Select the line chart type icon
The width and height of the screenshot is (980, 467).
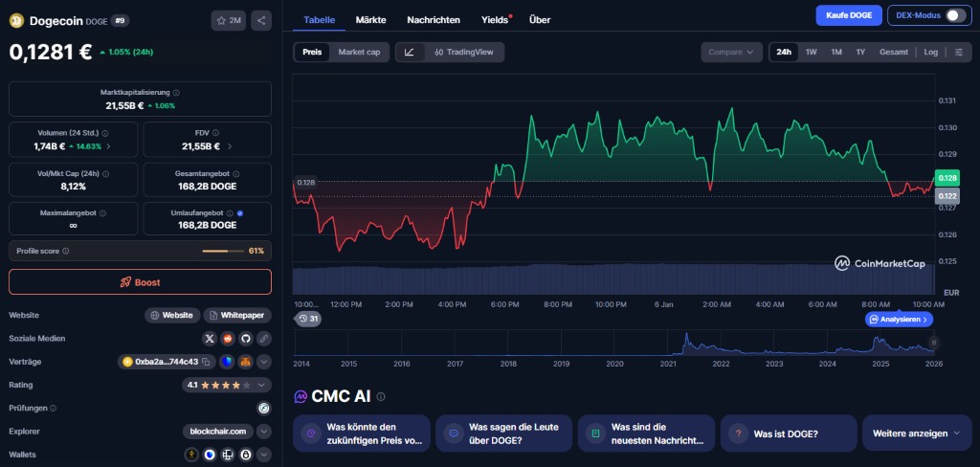pos(410,53)
